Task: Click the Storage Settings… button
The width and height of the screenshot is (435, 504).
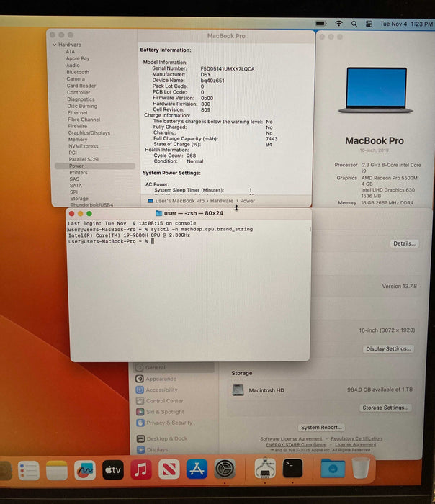Action: [385, 408]
